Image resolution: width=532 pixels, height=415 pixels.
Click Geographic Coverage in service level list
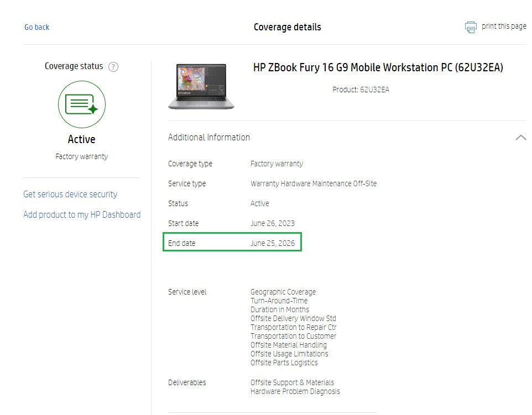tap(283, 292)
